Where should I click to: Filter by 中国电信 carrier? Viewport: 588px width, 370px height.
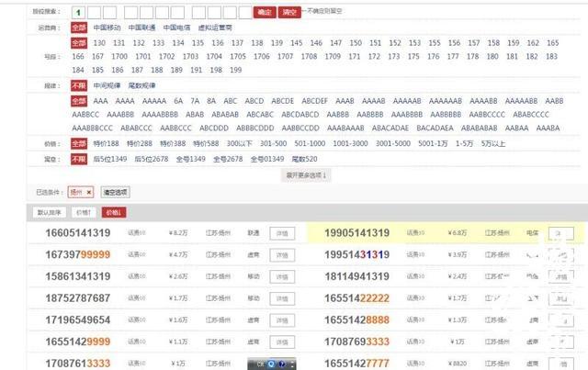(x=176, y=28)
